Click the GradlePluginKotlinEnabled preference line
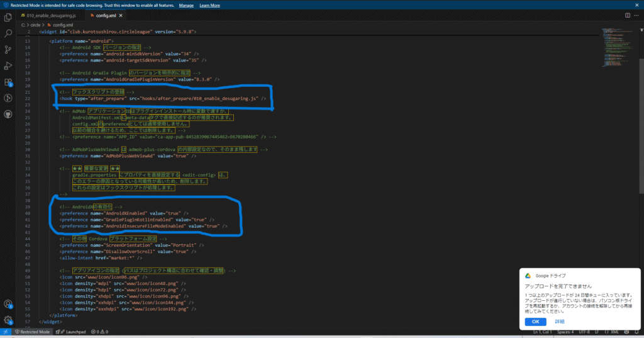Image resolution: width=644 pixels, height=338 pixels. tap(136, 220)
